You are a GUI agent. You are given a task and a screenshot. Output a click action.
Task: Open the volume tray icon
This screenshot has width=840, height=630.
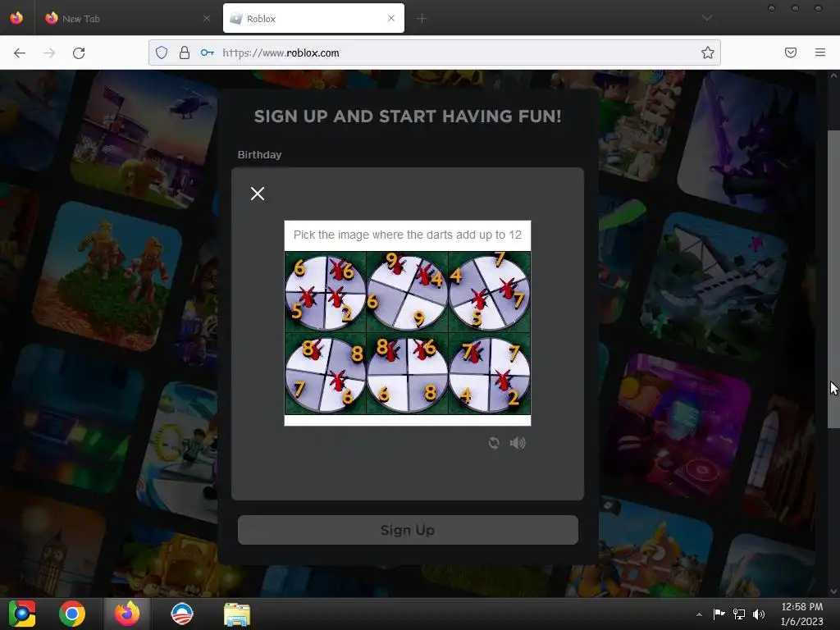[759, 614]
